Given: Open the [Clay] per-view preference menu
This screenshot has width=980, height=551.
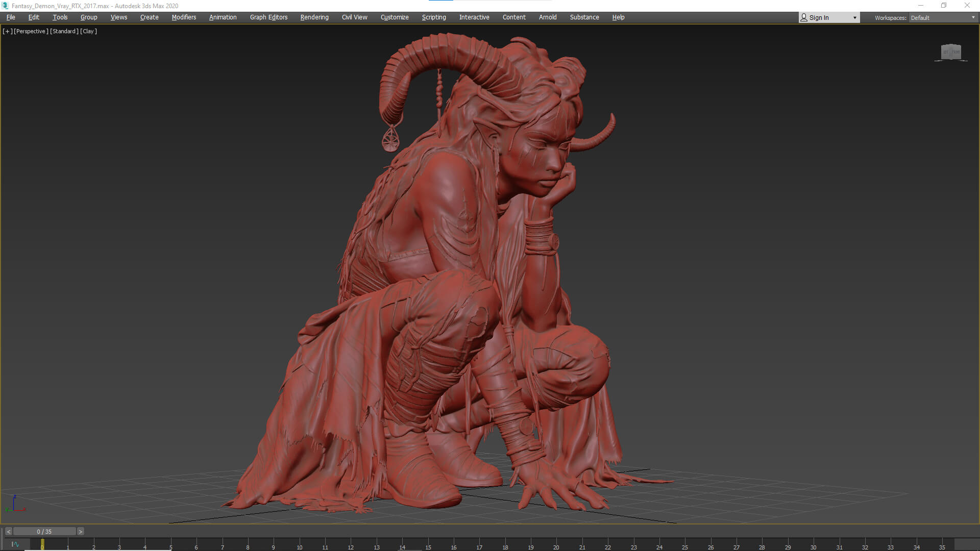Looking at the screenshot, I should click(89, 31).
